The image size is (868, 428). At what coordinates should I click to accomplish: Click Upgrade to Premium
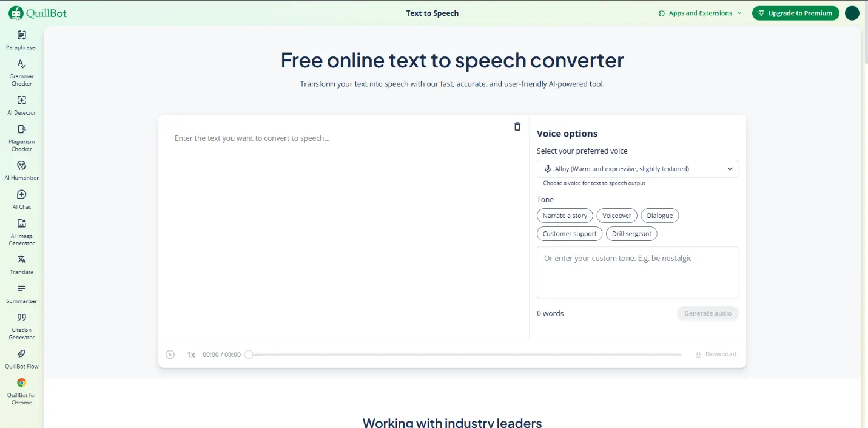795,12
